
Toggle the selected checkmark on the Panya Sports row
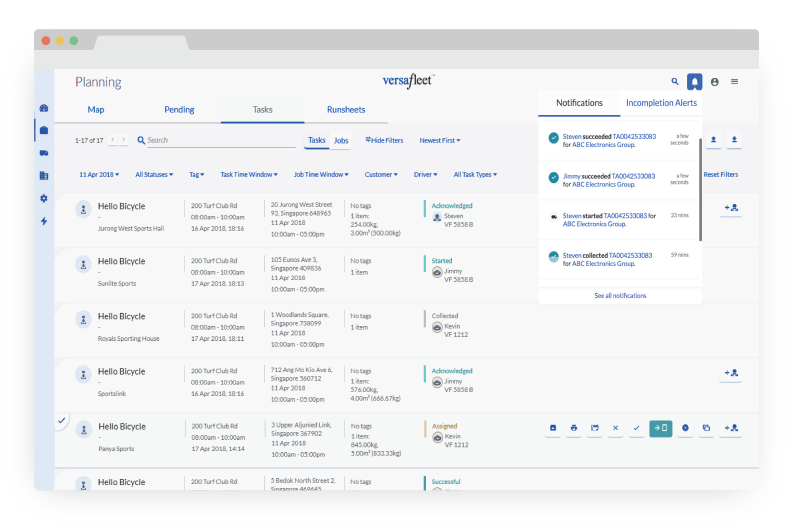click(x=61, y=421)
